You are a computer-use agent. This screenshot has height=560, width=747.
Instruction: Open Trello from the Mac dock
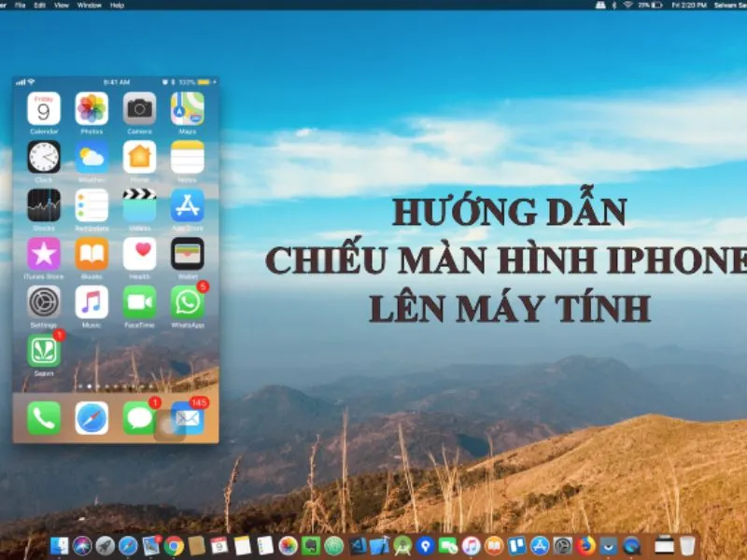tap(517, 546)
